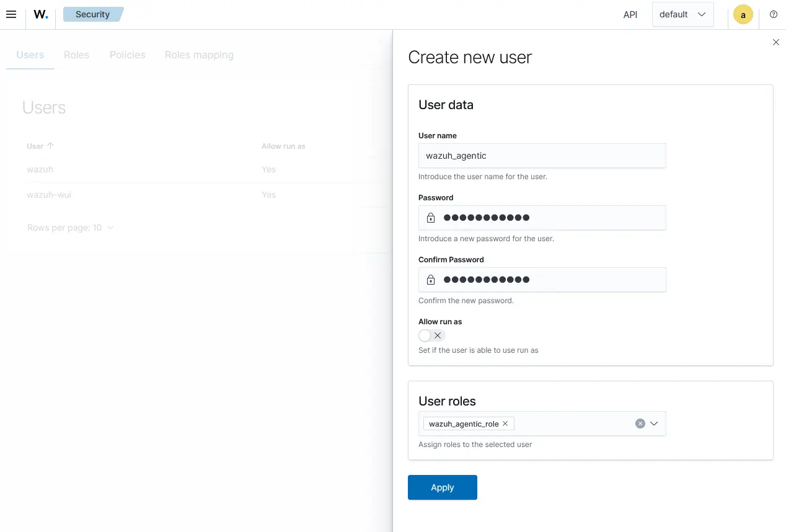Switch to the Users tab

pyautogui.click(x=30, y=55)
